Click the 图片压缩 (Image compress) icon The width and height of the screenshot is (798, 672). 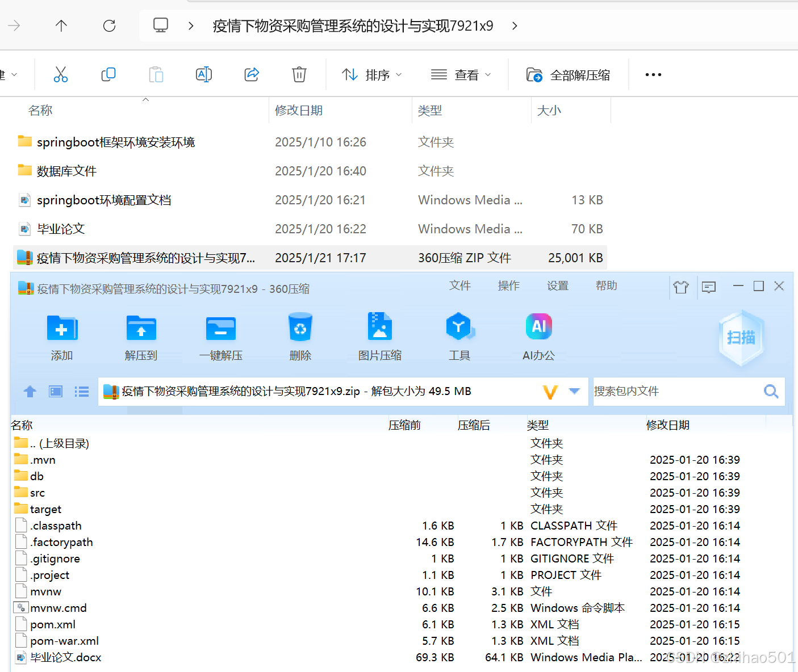[x=380, y=326]
